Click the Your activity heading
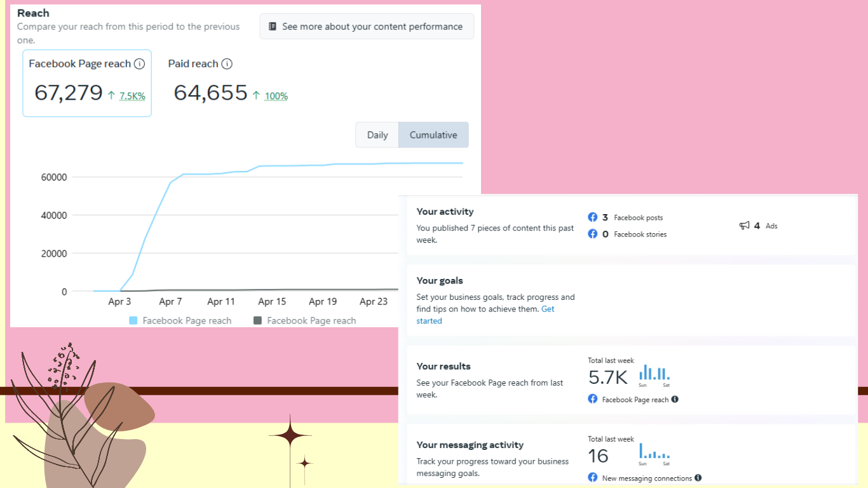The height and width of the screenshot is (488, 868). pos(445,212)
